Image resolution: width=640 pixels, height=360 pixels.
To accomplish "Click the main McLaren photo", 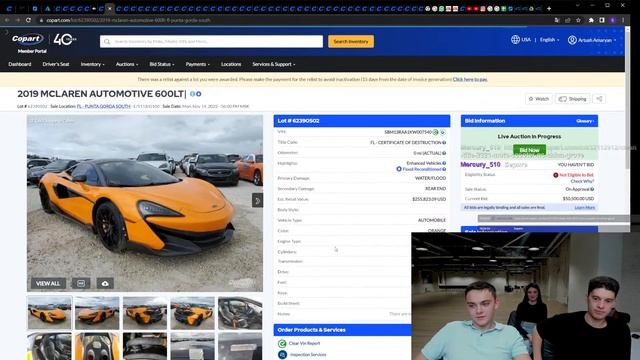I will pos(145,203).
